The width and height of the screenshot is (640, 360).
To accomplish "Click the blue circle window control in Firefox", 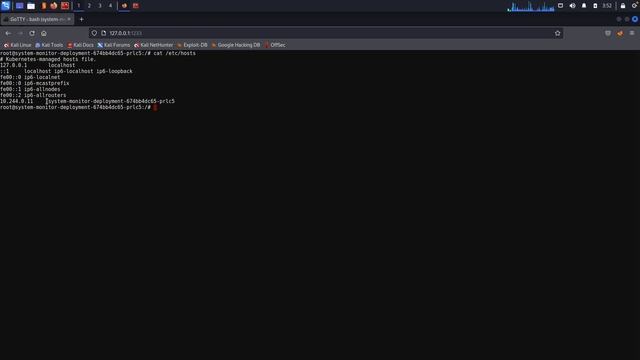I will pyautogui.click(x=635, y=19).
